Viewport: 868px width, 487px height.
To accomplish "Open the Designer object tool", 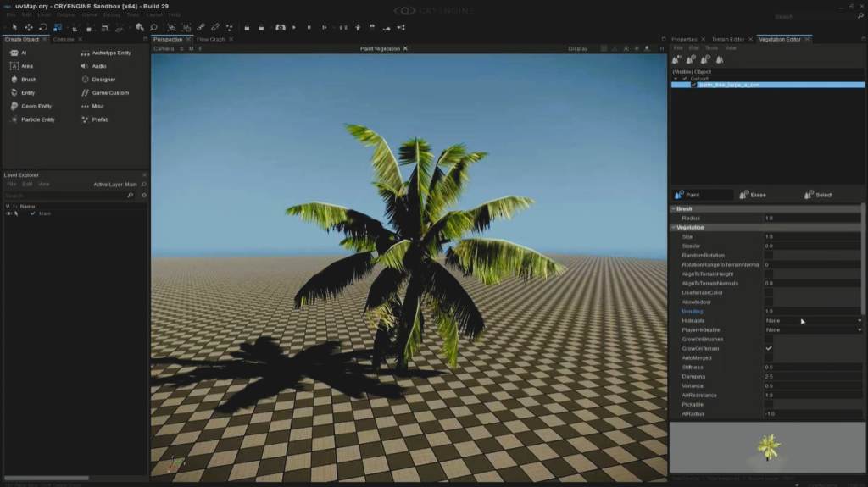I will tap(85, 80).
